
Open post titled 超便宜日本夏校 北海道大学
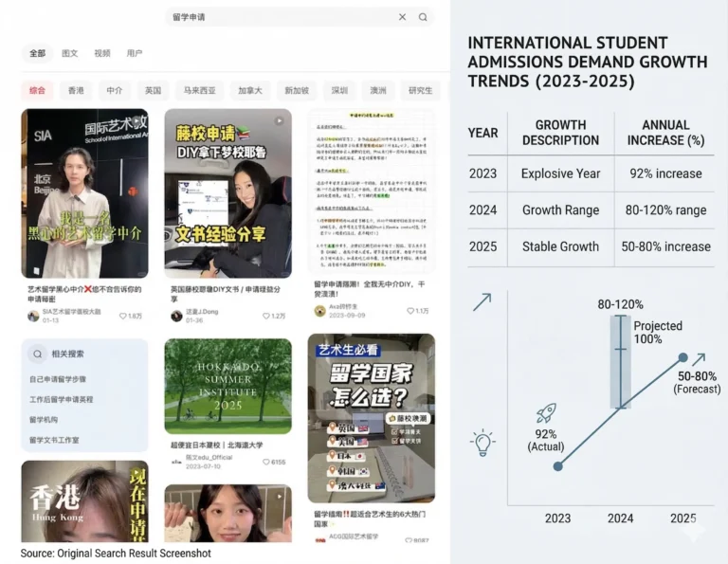point(217,446)
